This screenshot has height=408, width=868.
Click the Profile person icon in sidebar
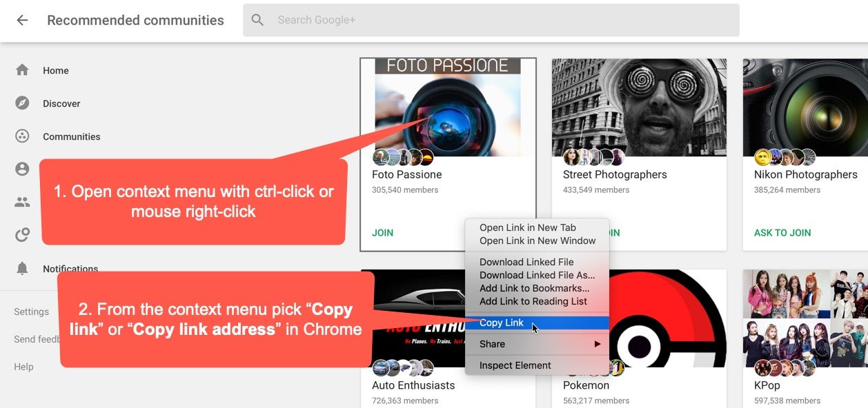coord(22,169)
